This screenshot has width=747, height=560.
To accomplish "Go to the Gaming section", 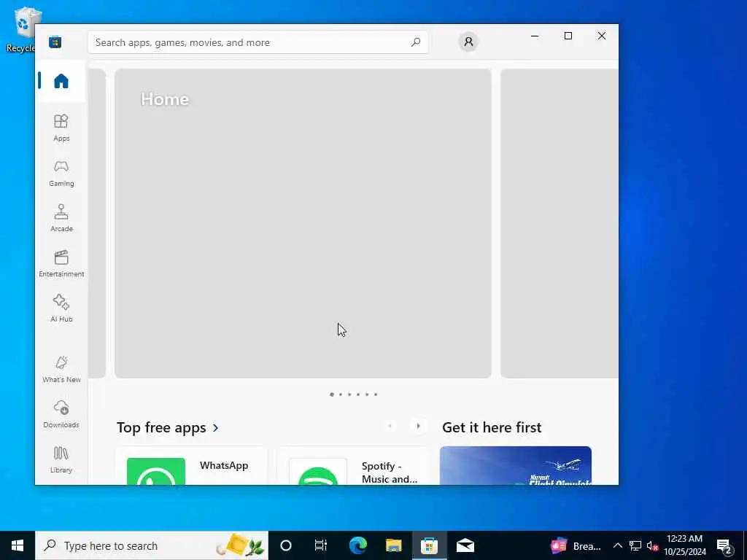I will pos(61,173).
